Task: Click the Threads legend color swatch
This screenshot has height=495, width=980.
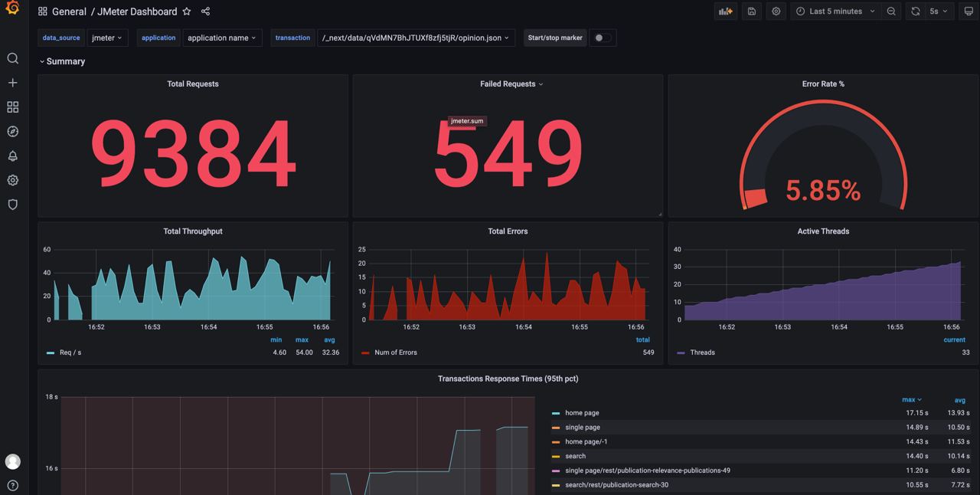Action: point(681,353)
